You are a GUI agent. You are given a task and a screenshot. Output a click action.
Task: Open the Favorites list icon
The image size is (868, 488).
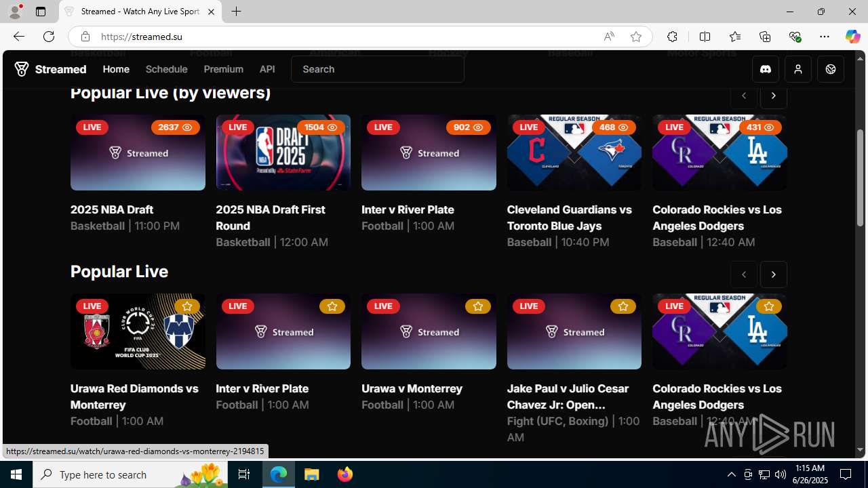(734, 37)
